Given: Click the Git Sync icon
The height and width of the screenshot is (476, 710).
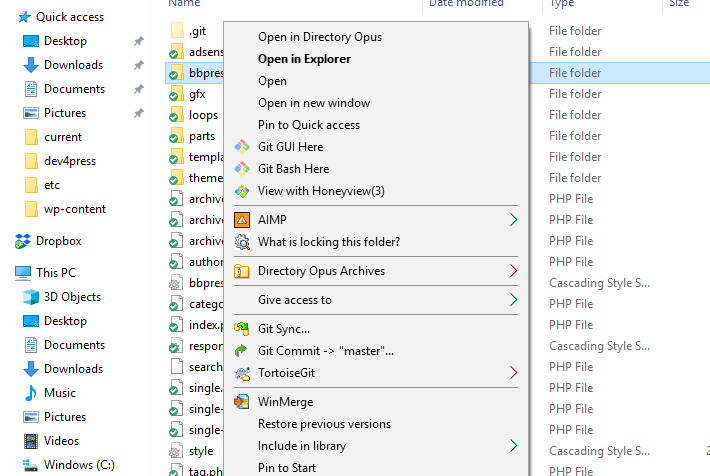Looking at the screenshot, I should pyautogui.click(x=241, y=329).
